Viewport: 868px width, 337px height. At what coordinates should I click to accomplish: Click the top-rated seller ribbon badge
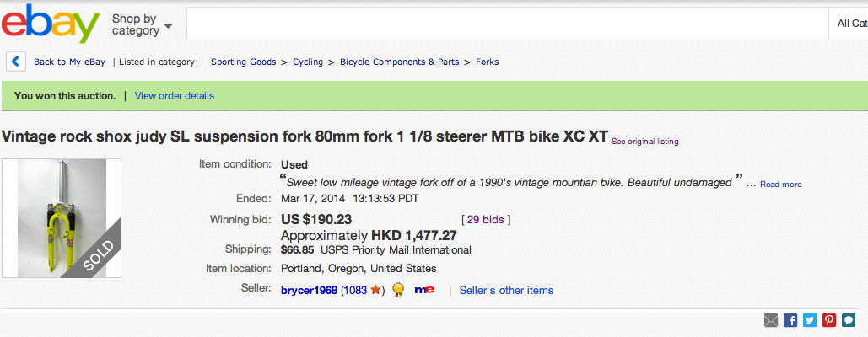pyautogui.click(x=398, y=290)
